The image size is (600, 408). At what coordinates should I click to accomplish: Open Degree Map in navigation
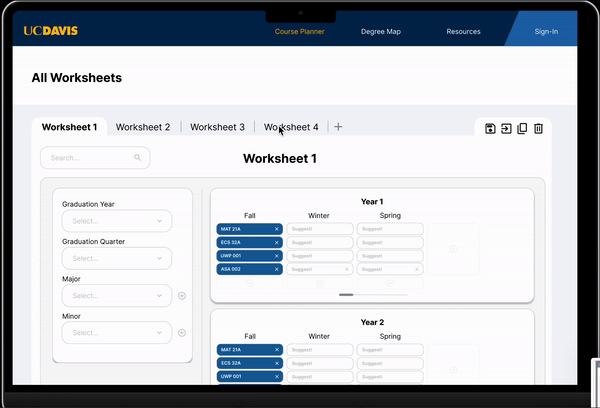[381, 31]
